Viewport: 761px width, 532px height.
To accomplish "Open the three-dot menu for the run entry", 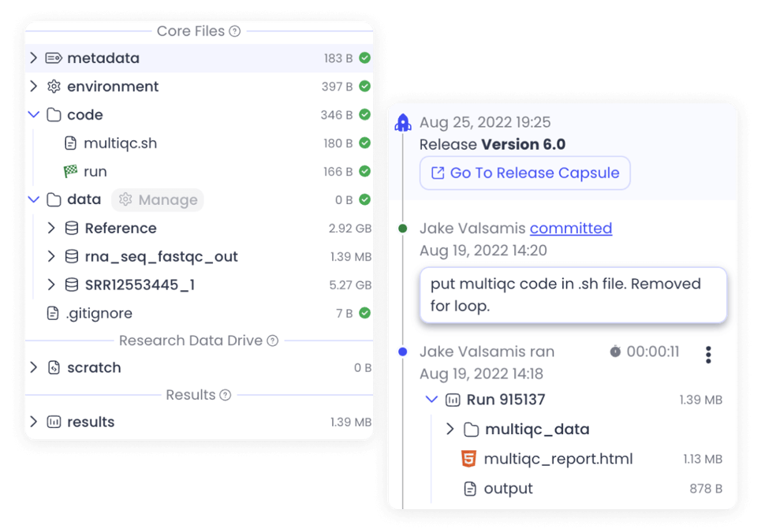I will pyautogui.click(x=708, y=355).
